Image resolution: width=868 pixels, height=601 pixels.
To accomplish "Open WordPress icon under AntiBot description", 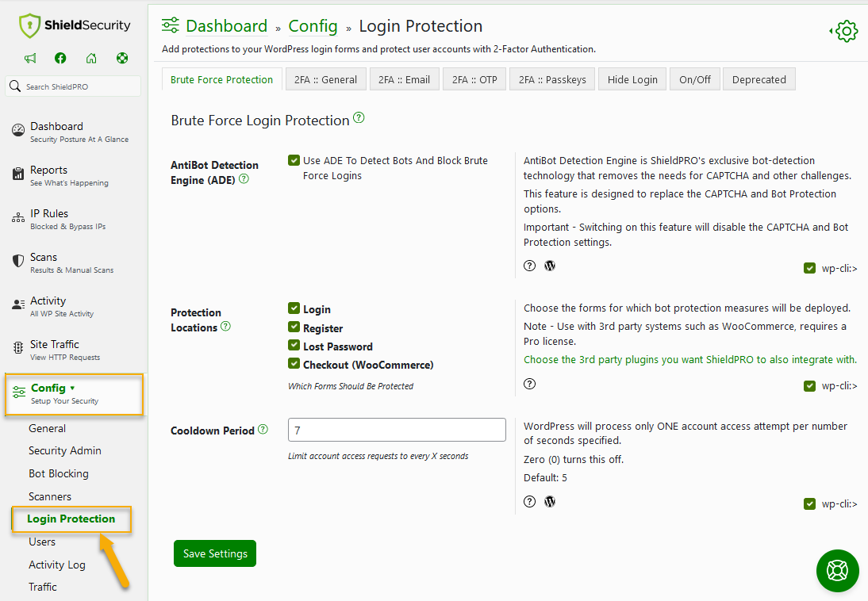I will click(x=550, y=266).
